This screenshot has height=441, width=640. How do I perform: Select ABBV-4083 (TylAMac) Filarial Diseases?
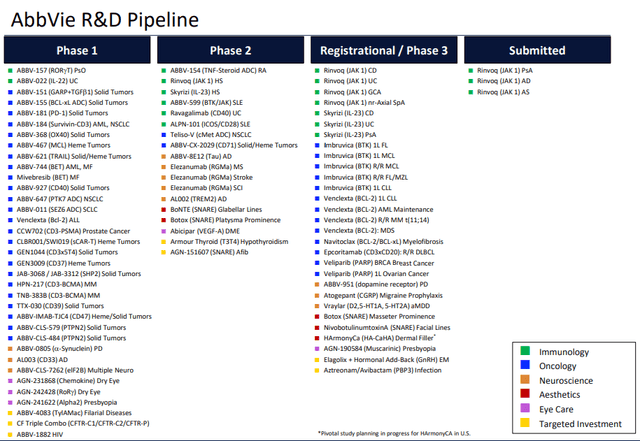point(74,413)
